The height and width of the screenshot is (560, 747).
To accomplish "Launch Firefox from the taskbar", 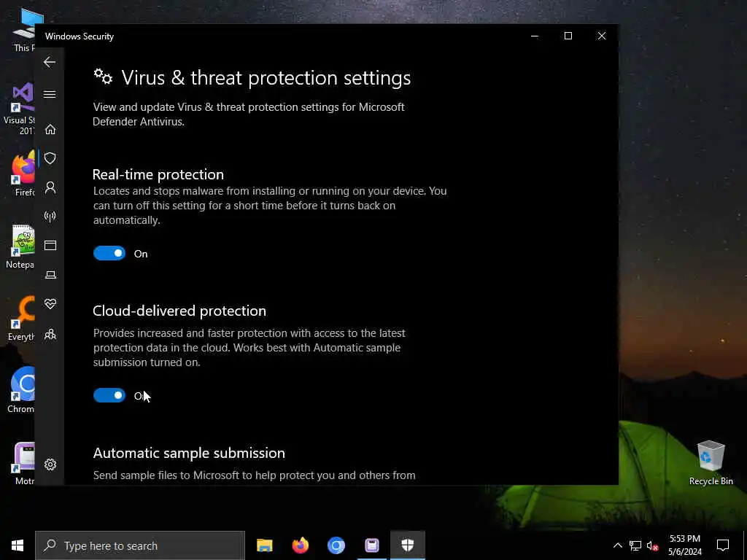I will click(300, 545).
